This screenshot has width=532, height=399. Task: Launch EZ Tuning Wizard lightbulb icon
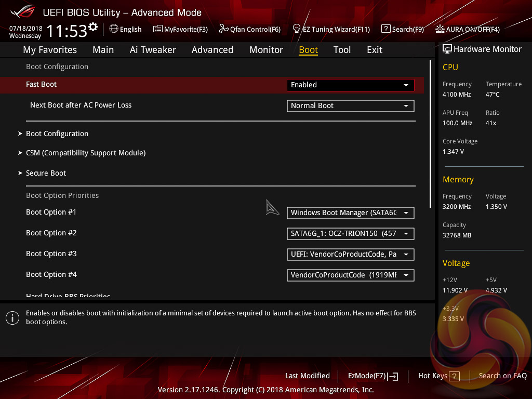click(297, 29)
